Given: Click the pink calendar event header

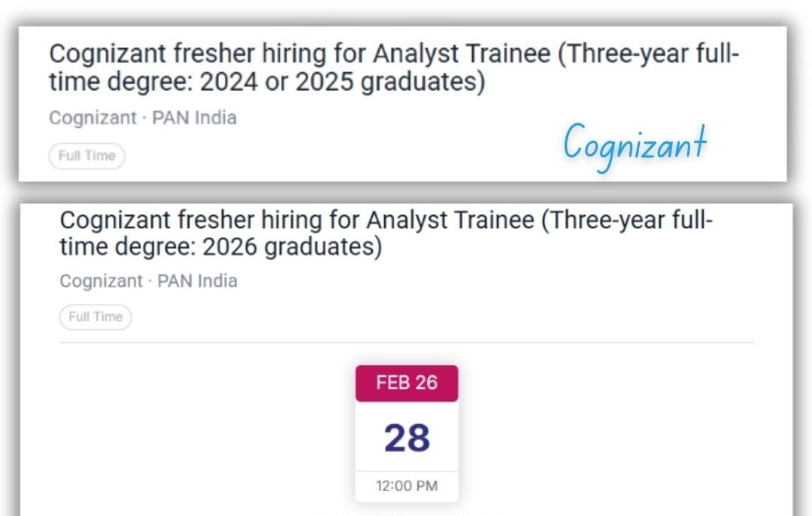Looking at the screenshot, I should click(407, 383).
